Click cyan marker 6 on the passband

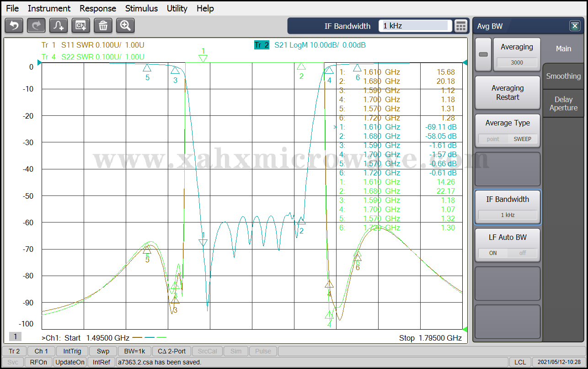(x=358, y=68)
